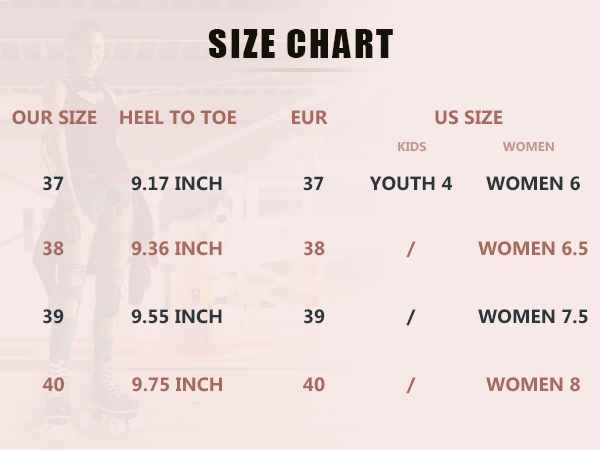Click the US SIZE header
Screen dimensions: 600x450
(x=469, y=117)
